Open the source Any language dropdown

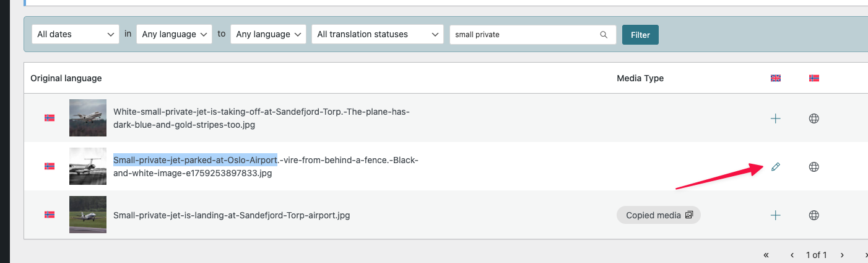point(175,35)
